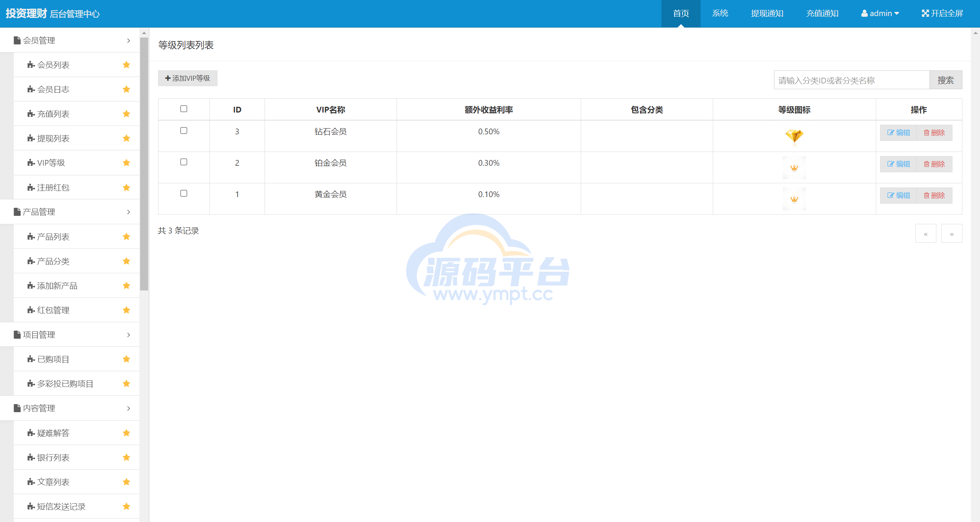
Task: Open the 产品分类 sidebar item
Action: pos(77,261)
